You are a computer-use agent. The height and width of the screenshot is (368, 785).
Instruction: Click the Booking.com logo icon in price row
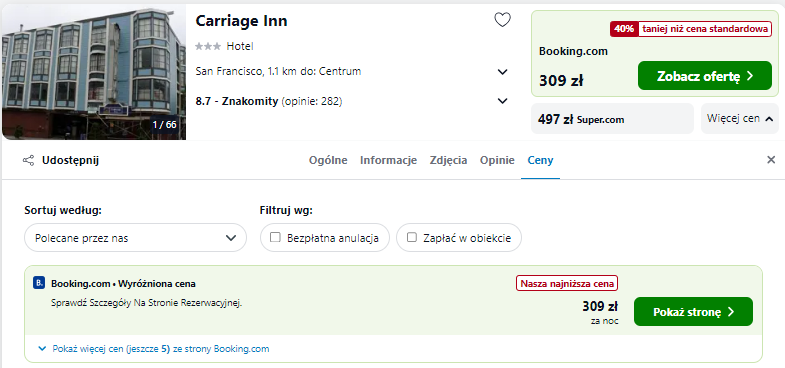click(x=39, y=283)
